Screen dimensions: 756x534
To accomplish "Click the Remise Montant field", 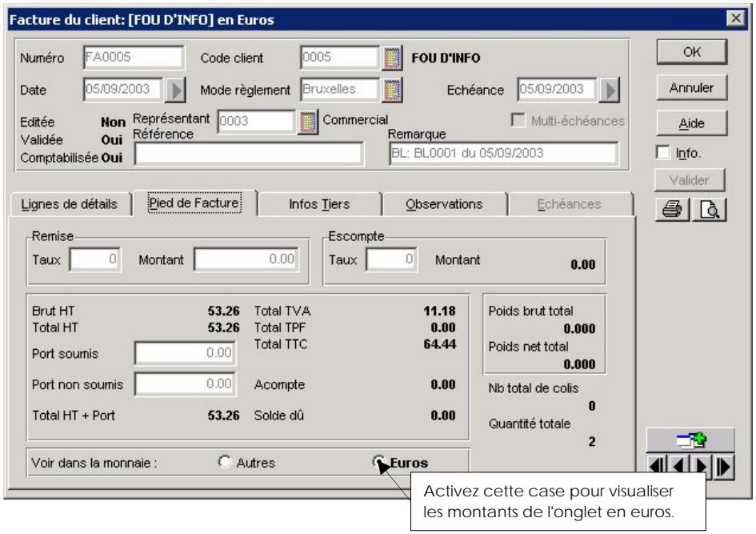I will point(246,259).
